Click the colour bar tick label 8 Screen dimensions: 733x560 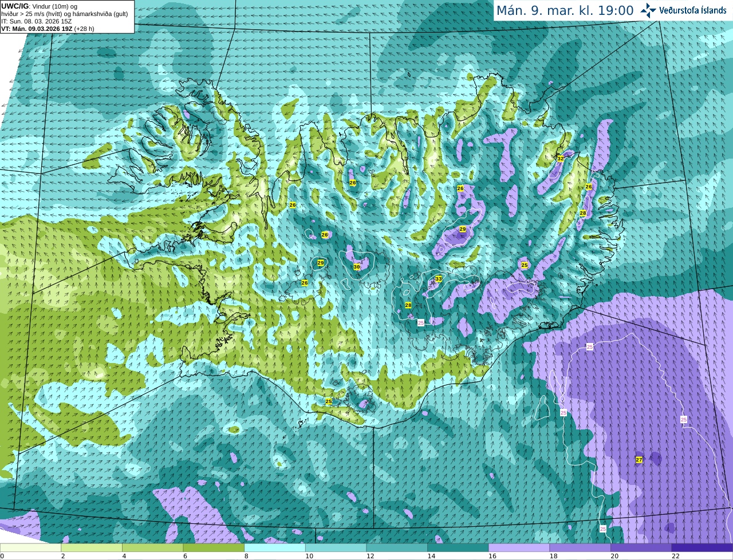pyautogui.click(x=246, y=556)
